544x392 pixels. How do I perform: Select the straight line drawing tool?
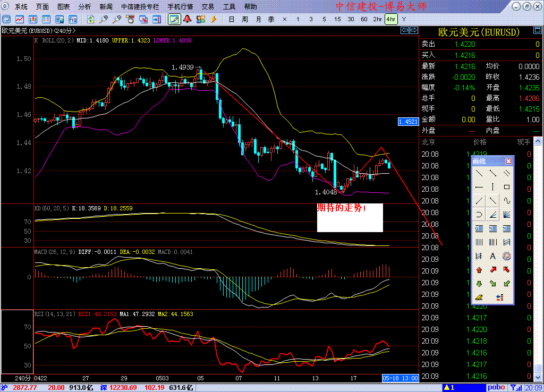click(479, 173)
